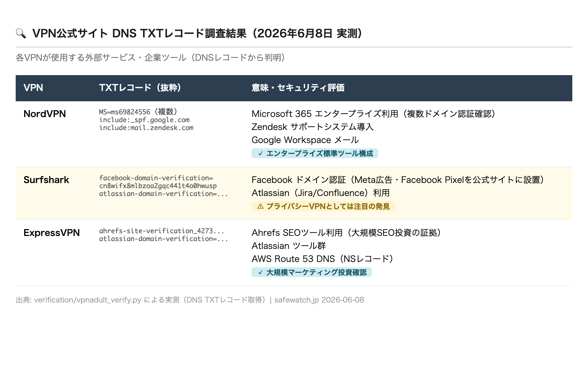Click the プライバシーVPNとしては注目の発見 warning badge
Image resolution: width=588 pixels, height=392 pixels.
click(323, 206)
